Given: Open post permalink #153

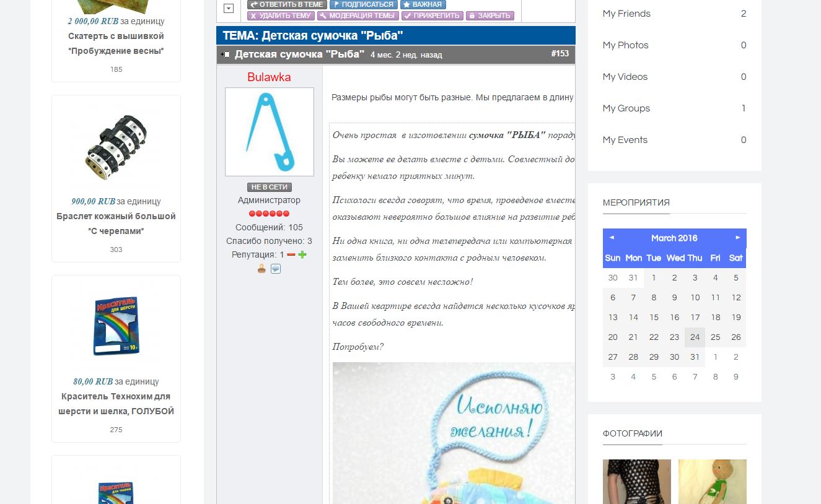Looking at the screenshot, I should coord(560,54).
